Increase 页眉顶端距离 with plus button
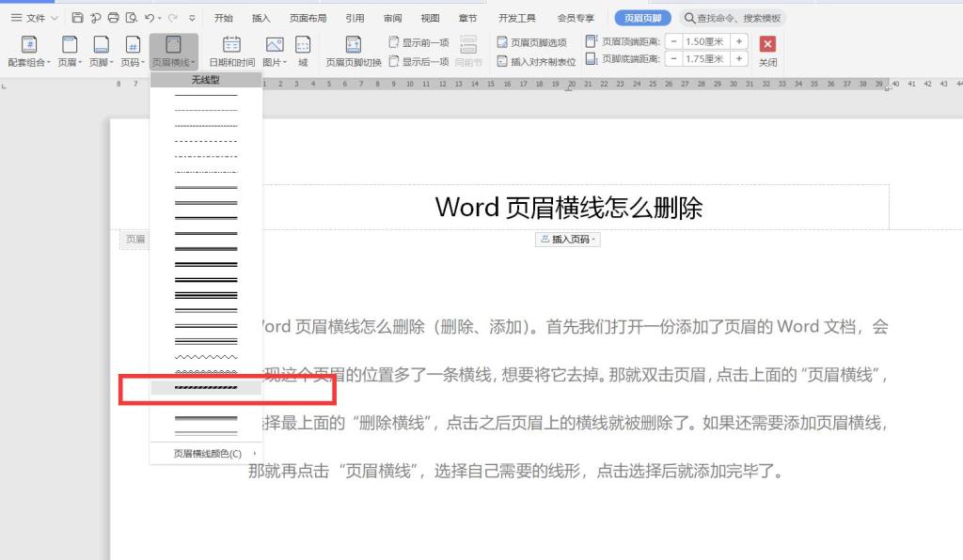This screenshot has width=963, height=560. (x=739, y=41)
